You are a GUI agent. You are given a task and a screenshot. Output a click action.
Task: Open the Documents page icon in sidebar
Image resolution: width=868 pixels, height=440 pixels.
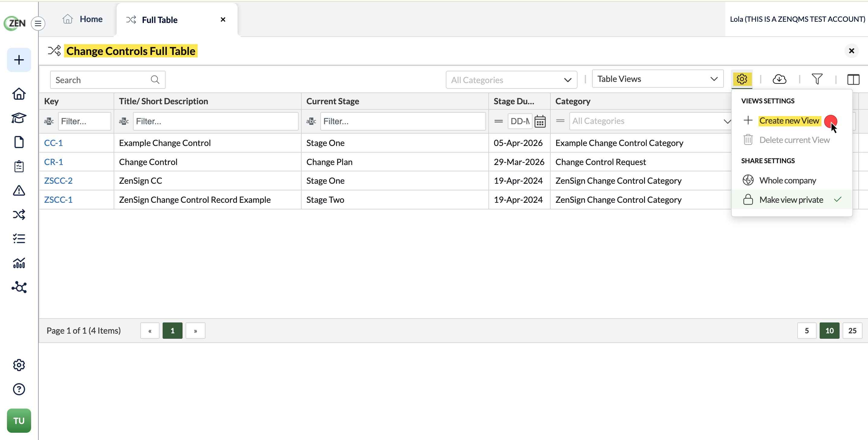point(19,142)
